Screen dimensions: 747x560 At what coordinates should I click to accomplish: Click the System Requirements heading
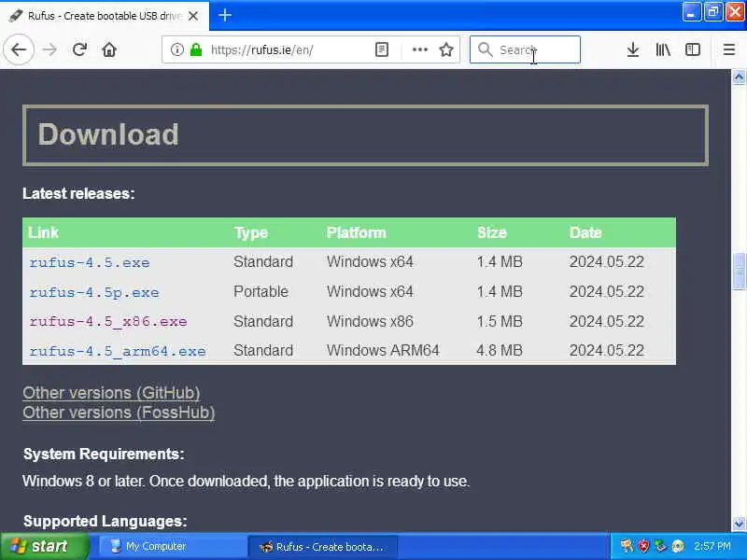pos(104,454)
